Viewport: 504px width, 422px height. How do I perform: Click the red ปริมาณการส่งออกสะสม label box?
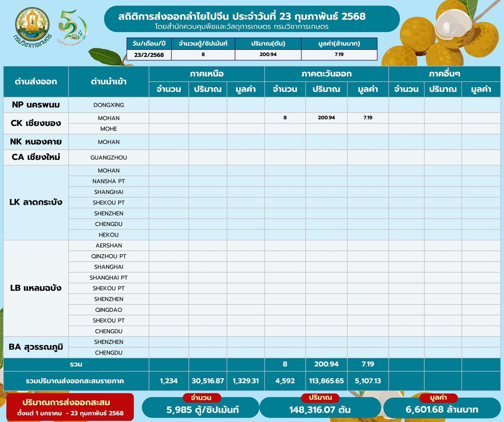coord(70,407)
